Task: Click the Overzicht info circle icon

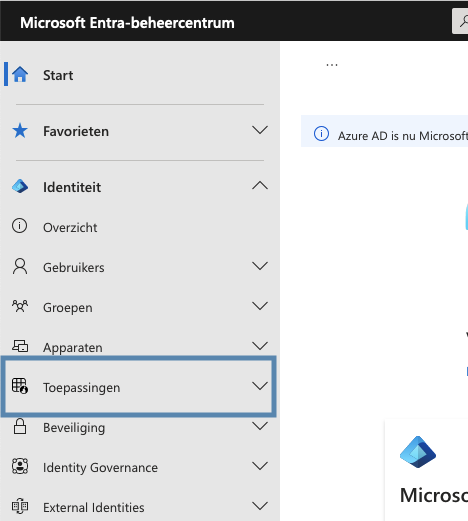Action: (20, 226)
